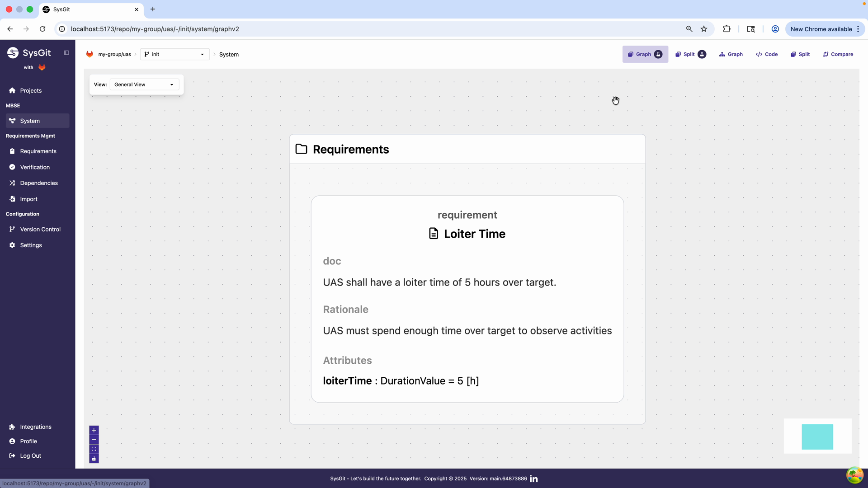
Task: Toggle the canvas interactivity lock
Action: click(94, 459)
